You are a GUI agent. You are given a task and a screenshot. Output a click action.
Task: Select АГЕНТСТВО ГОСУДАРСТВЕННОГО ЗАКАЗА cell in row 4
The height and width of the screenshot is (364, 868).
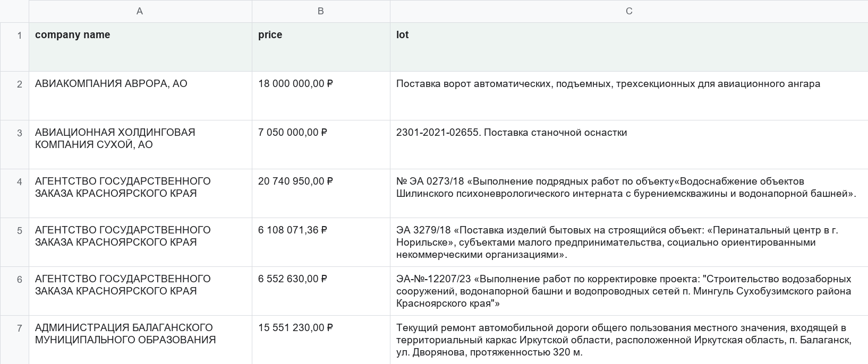[140, 193]
